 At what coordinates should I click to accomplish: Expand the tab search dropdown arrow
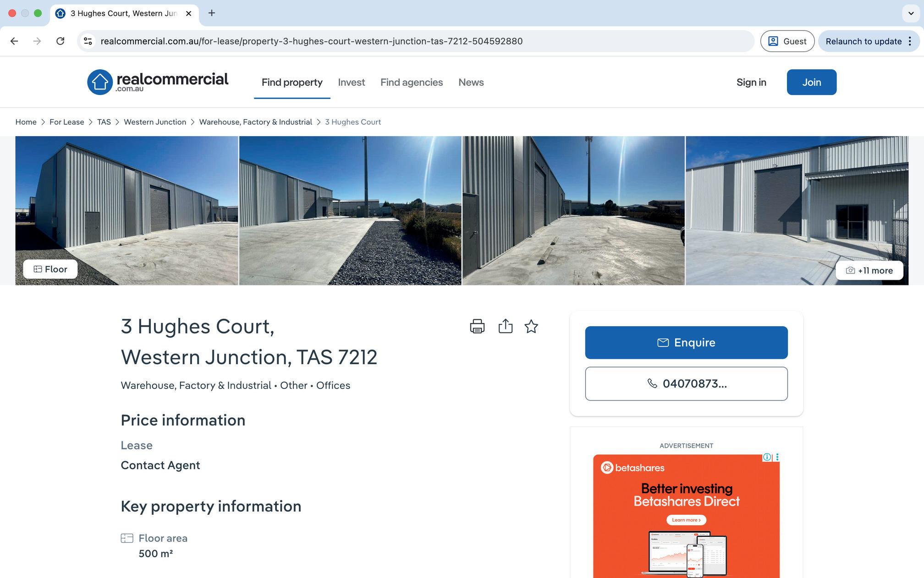click(x=911, y=13)
